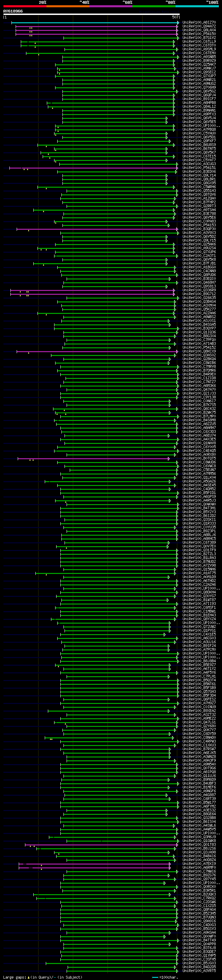Open hit UniRef100_Q8LAX4

[x=199, y=30]
